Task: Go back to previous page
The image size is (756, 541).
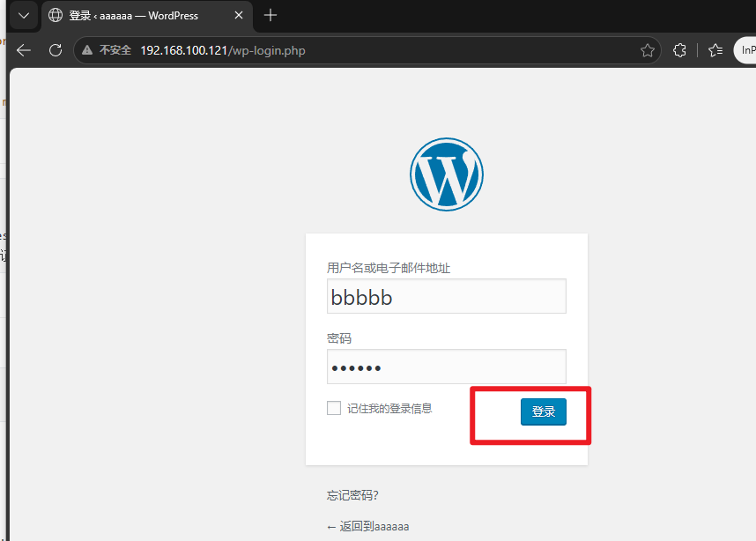Action: pyautogui.click(x=24, y=50)
